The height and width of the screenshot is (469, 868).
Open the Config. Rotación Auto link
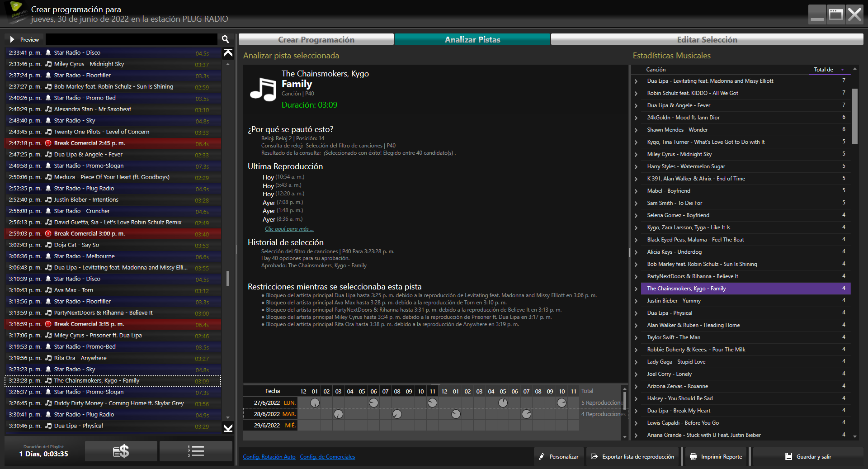pos(269,457)
